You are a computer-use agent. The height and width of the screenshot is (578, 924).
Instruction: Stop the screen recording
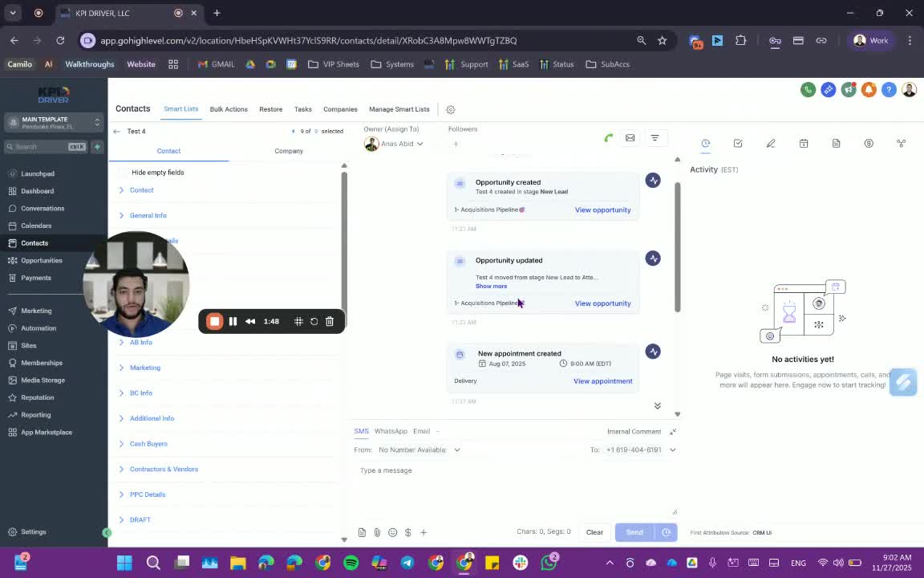coord(214,321)
